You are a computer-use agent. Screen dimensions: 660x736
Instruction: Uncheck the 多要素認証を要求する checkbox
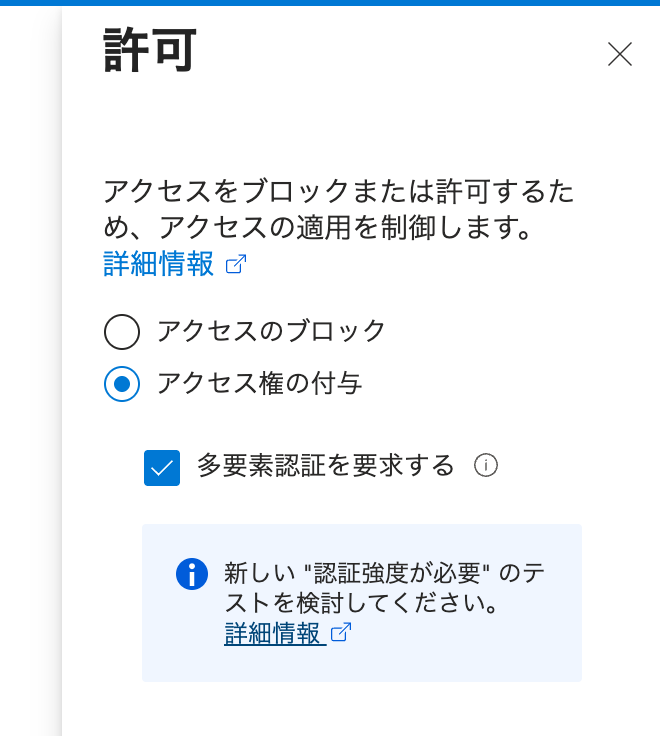[x=162, y=467]
